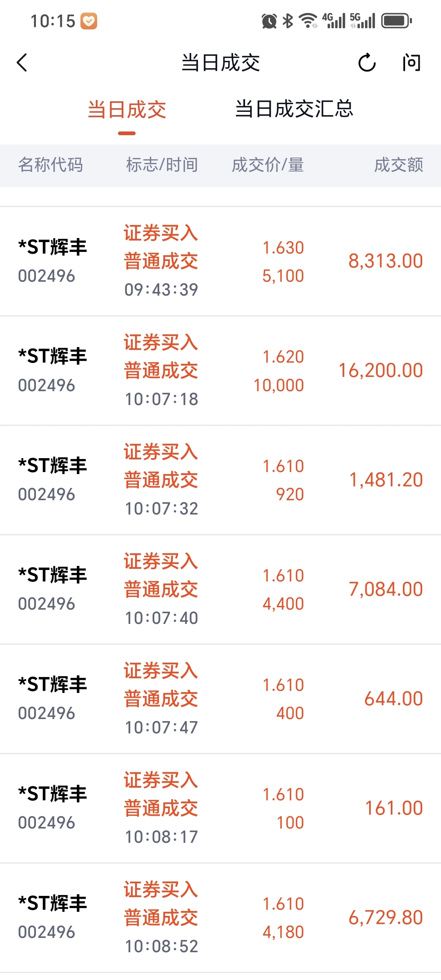The width and height of the screenshot is (441, 980).
Task: Switch to 当日成交汇总 tab
Action: tap(294, 109)
